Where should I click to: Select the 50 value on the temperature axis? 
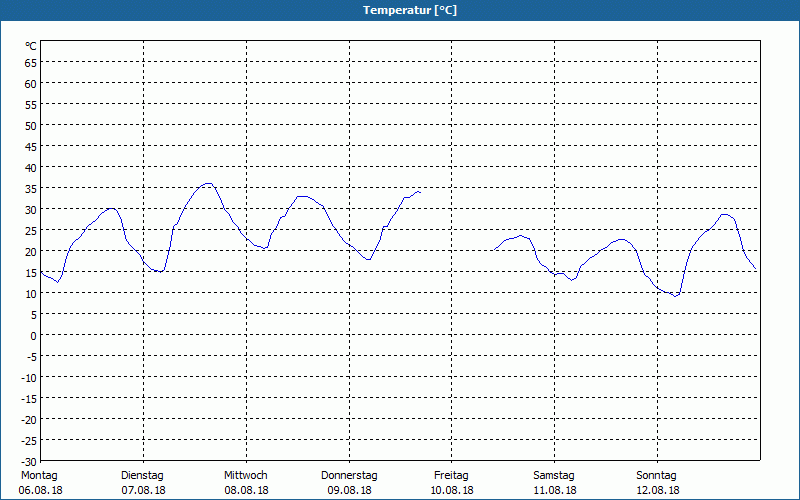(x=31, y=126)
